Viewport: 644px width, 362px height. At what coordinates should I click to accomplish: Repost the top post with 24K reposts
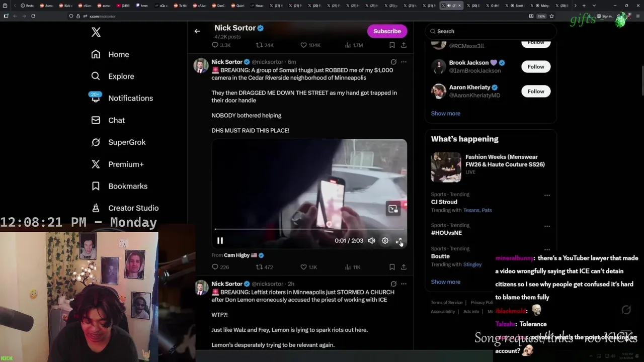[x=265, y=45]
